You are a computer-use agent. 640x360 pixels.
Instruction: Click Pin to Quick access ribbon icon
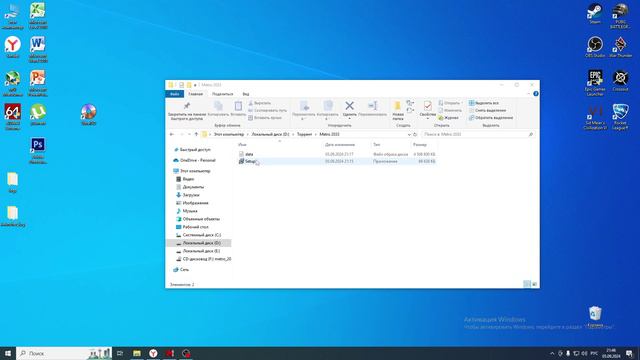click(187, 106)
